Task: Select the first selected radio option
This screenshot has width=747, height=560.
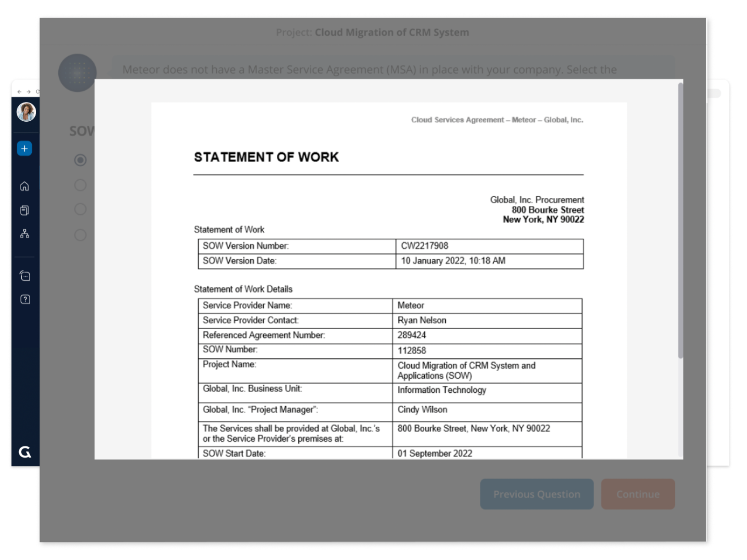Action: 80,160
